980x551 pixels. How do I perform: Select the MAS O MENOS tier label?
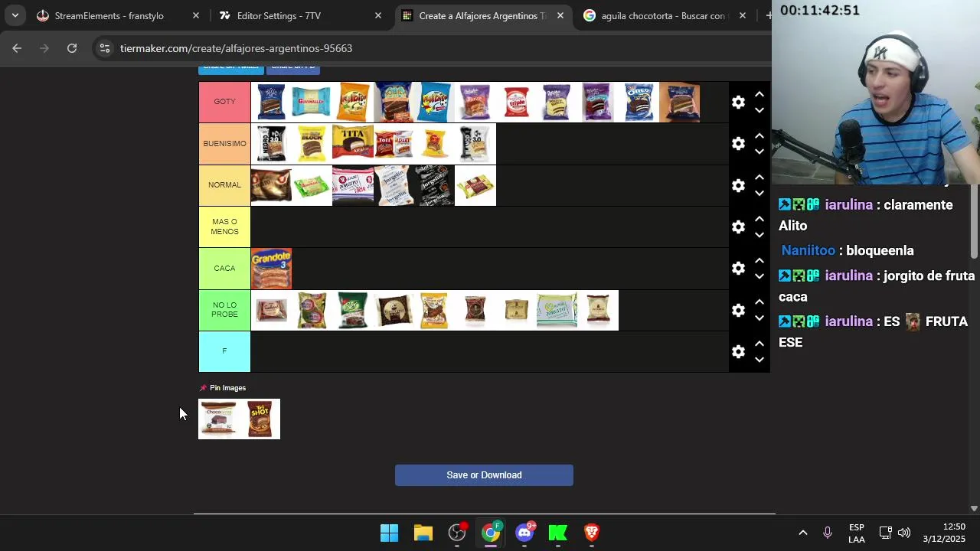click(224, 227)
